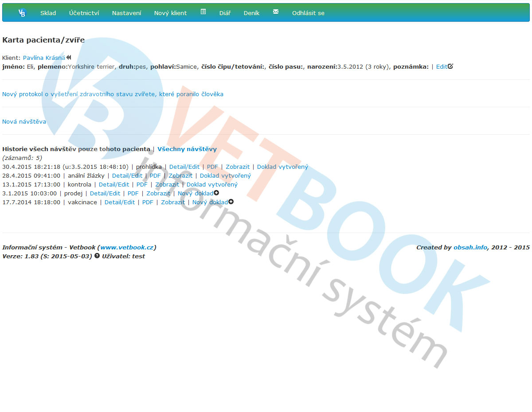
Task: Click the plus icon on the vakcinace row
Action: coord(231,202)
